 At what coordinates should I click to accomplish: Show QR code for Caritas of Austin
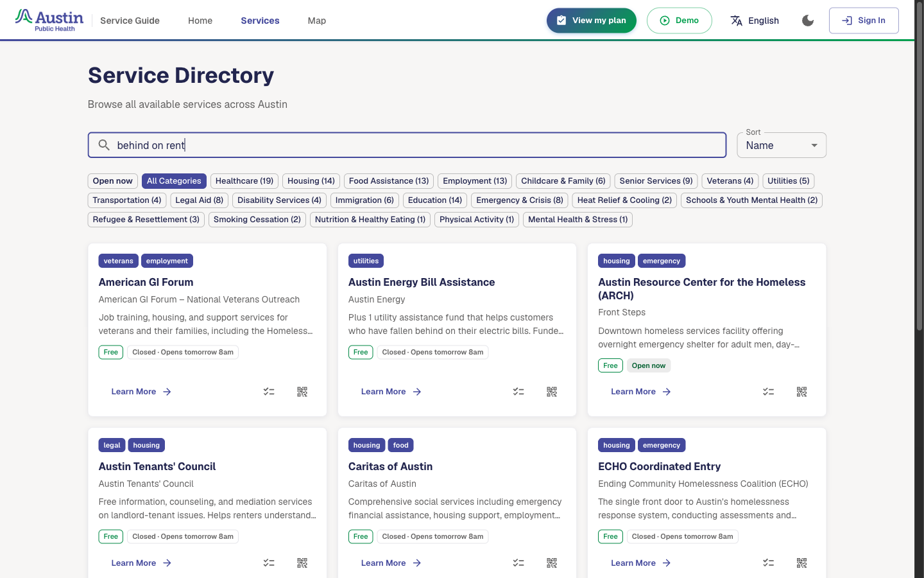pos(552,563)
